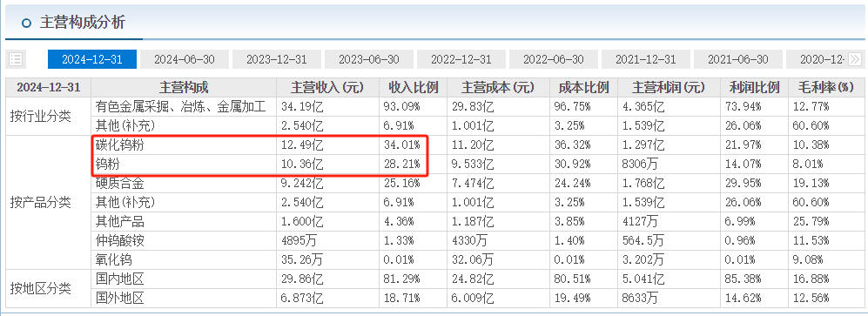
Task: Click the 6.873亿 overseas revenue cell
Action: pos(302,299)
